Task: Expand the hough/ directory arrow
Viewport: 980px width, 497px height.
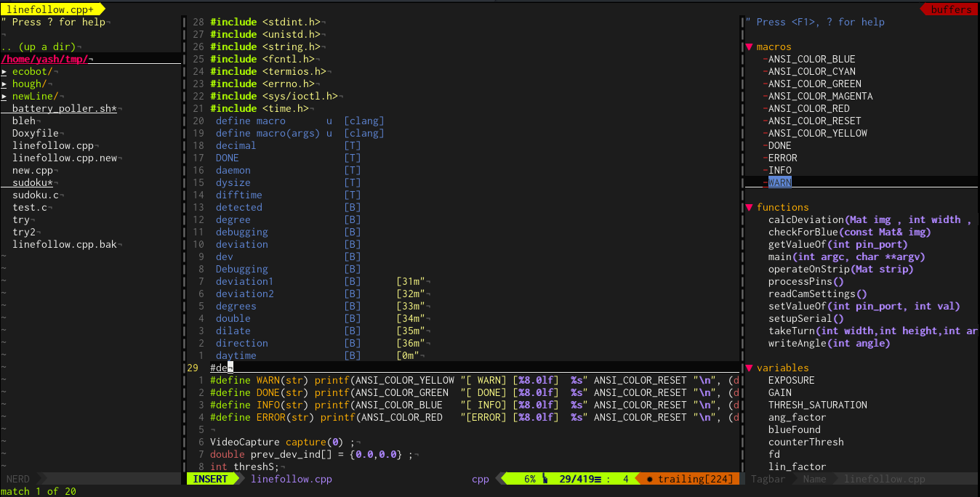Action: point(4,84)
